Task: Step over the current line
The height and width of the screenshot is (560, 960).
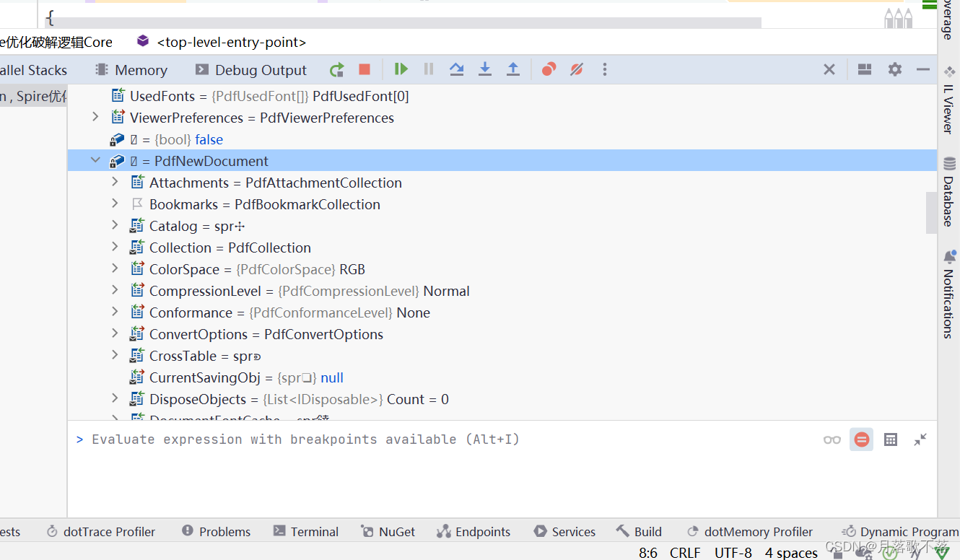Action: pos(456,69)
